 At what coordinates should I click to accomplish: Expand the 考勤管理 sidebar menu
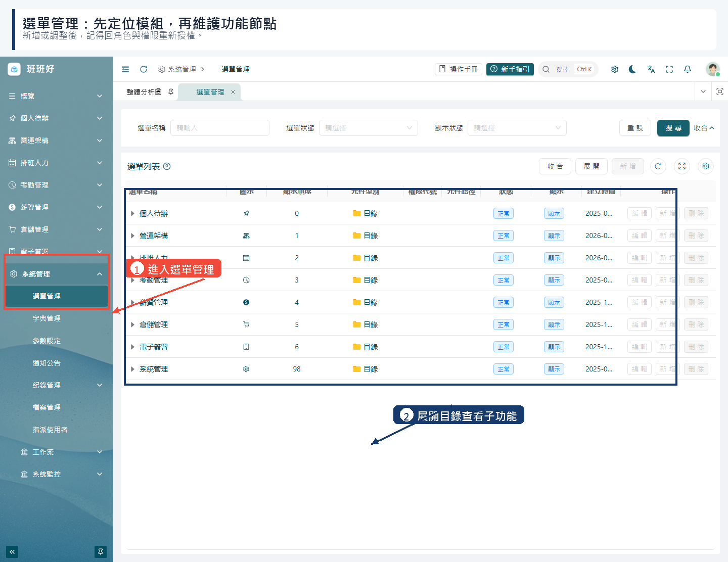(56, 185)
